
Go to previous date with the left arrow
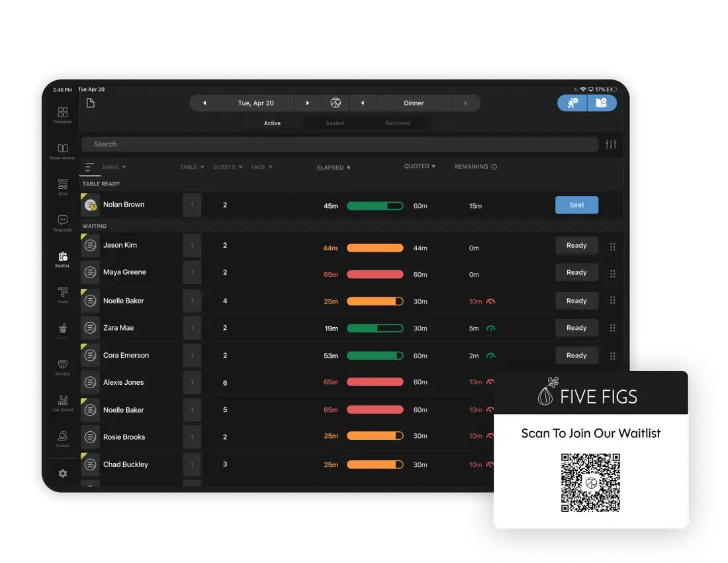tap(205, 103)
